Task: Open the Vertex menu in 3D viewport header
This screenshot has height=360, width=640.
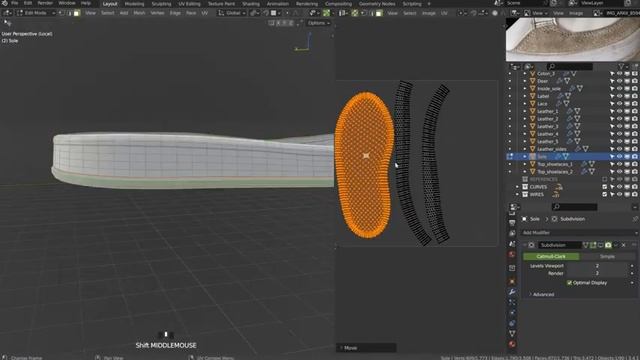Action: [157, 13]
